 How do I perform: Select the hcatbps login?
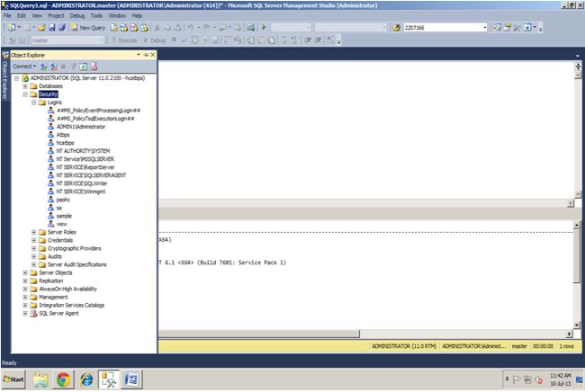(65, 143)
